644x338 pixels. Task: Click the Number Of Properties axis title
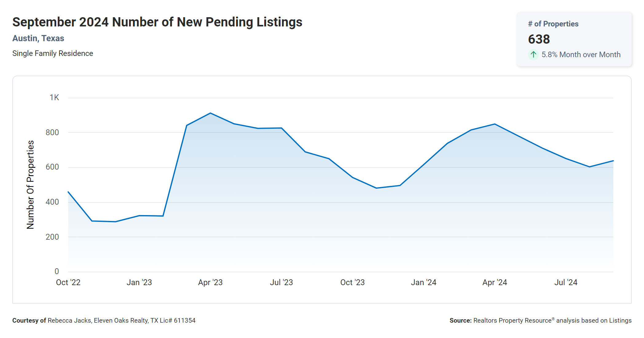pos(30,185)
